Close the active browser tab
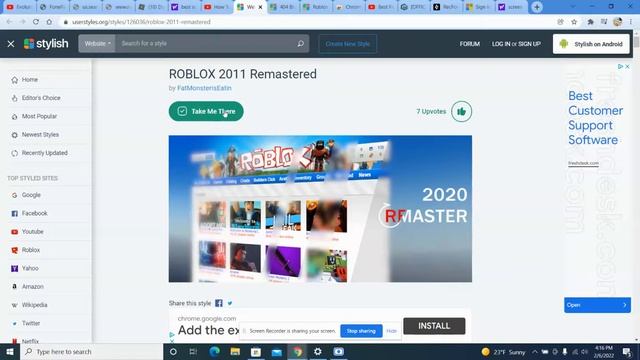Viewport: 640px width, 360px height. coord(260,7)
